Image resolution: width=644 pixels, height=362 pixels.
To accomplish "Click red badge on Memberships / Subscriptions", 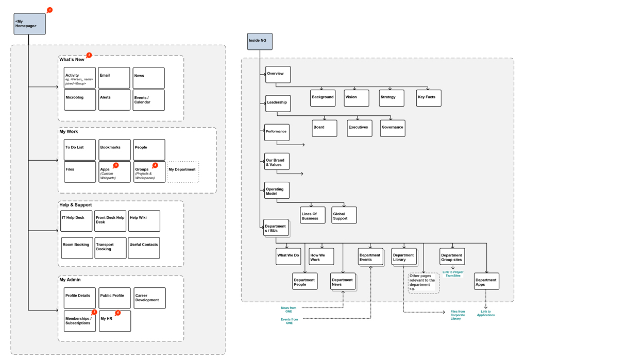I will (94, 312).
